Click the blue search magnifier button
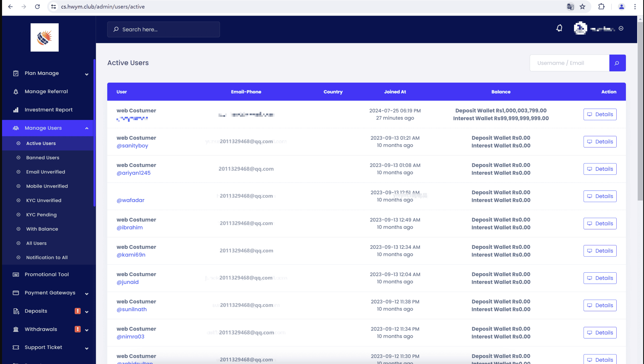 coord(617,63)
